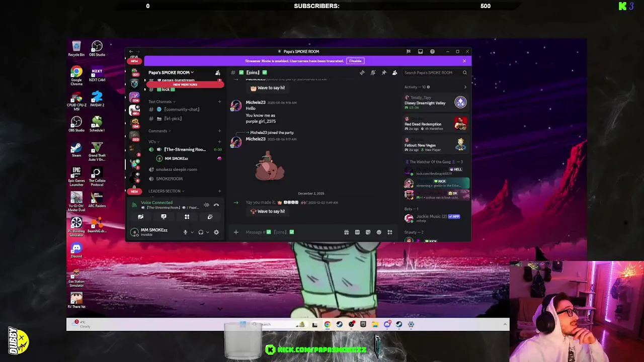Add channel to LEADERS SECTION with plus
This screenshot has width=644, height=362.
coord(219,191)
